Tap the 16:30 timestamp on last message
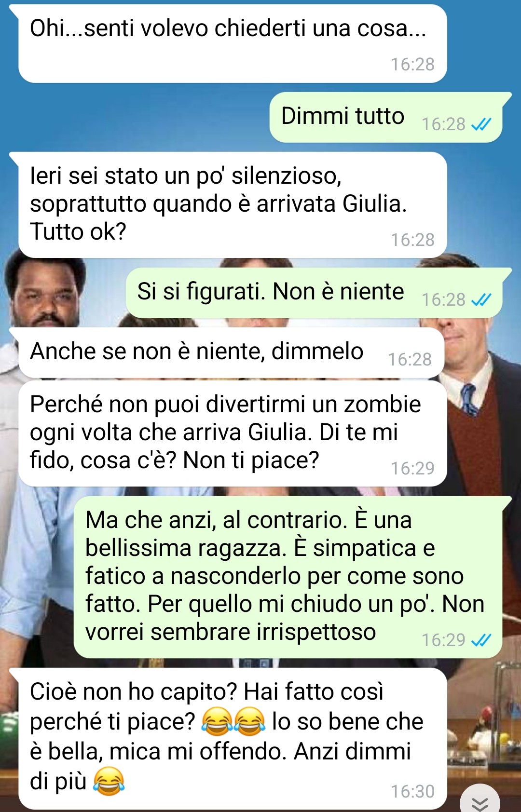 pos(412,792)
